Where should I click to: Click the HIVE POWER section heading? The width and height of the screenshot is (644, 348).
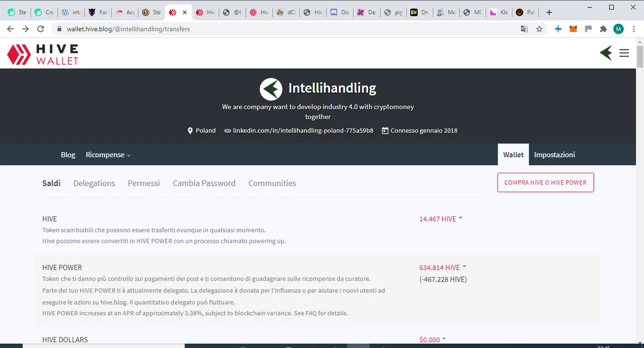point(62,267)
